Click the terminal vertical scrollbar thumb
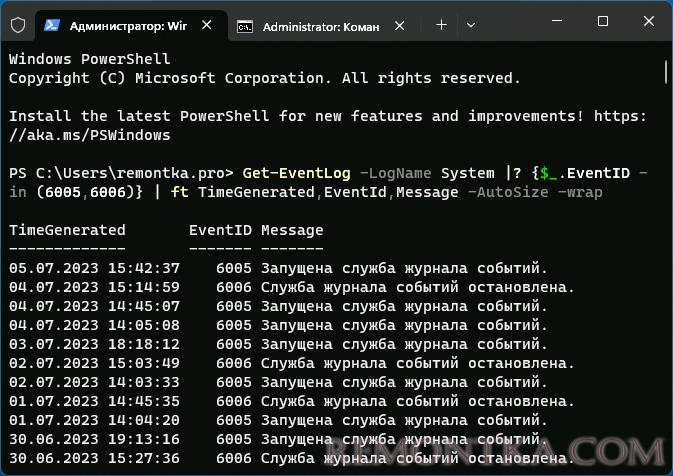Screen dimensions: 673x476 point(666,72)
